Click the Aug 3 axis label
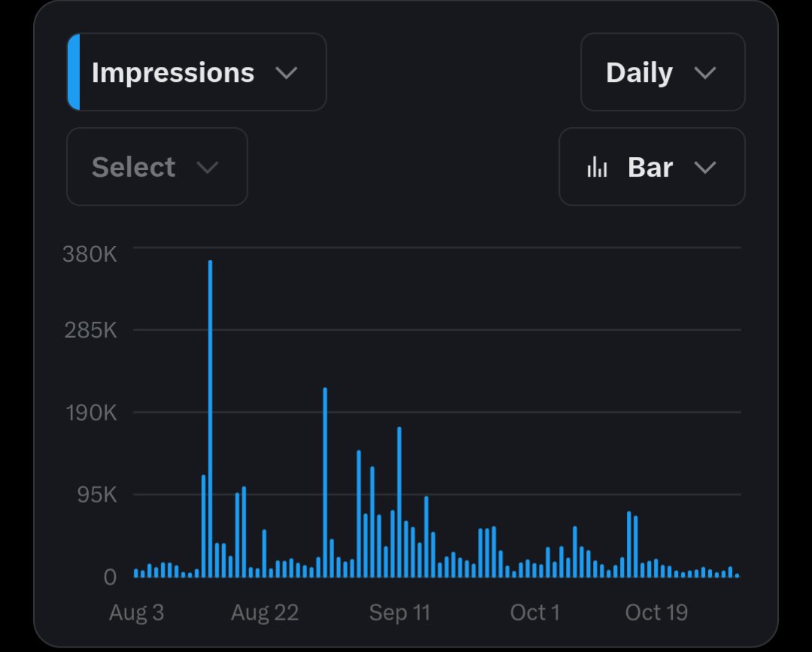The image size is (812, 652). pyautogui.click(x=136, y=613)
